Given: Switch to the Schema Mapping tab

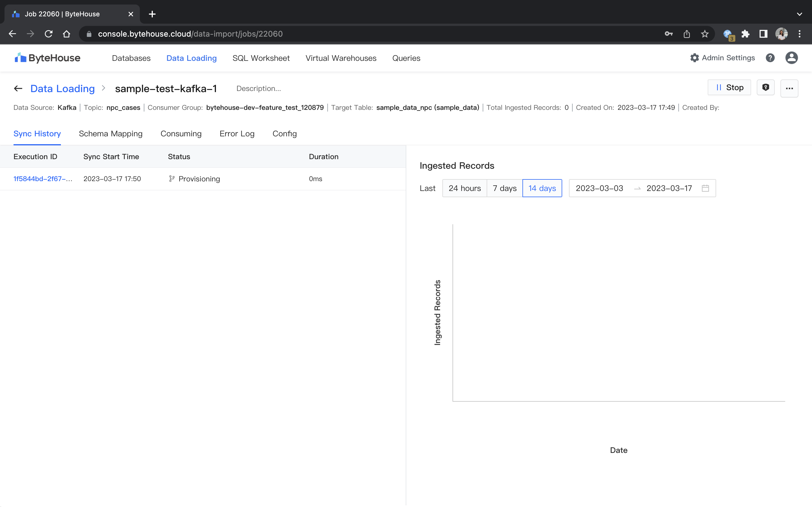Looking at the screenshot, I should coord(111,134).
